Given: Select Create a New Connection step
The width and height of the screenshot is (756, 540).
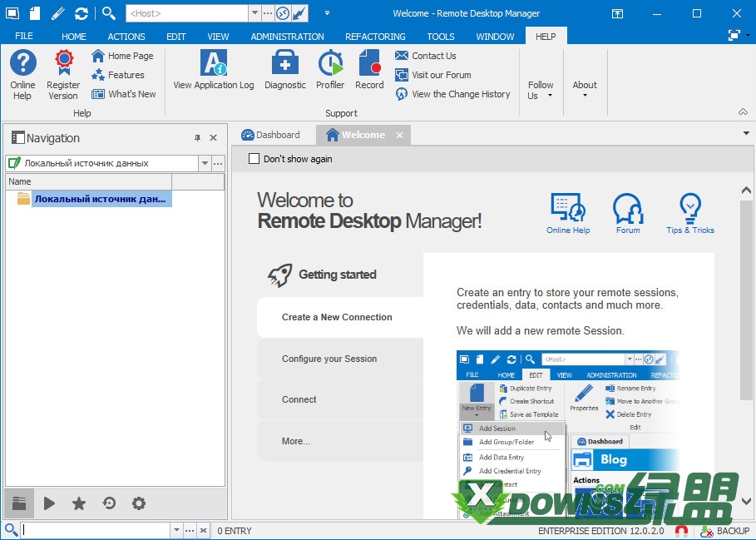Looking at the screenshot, I should pos(340,317).
